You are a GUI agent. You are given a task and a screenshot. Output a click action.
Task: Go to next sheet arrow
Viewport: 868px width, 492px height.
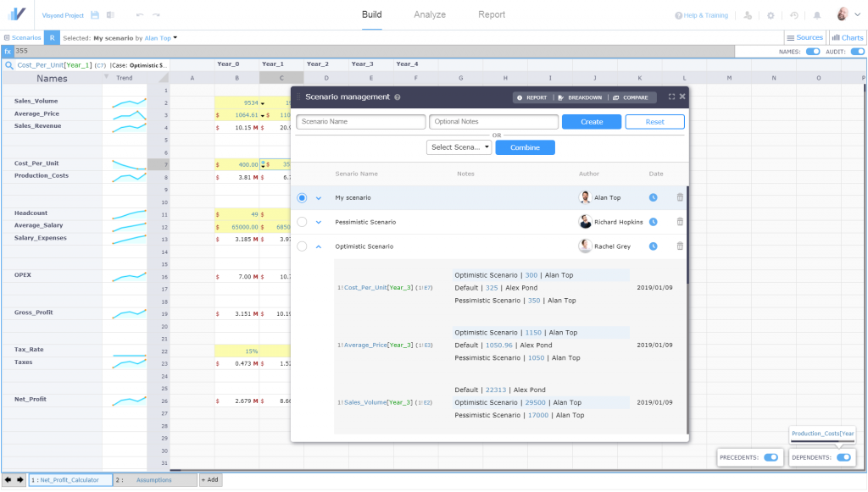(20, 480)
